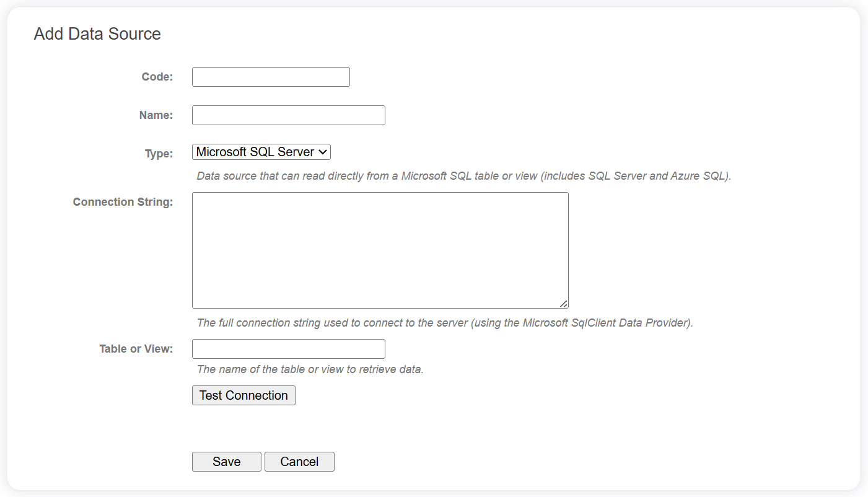This screenshot has width=868, height=497.
Task: Test the database connection
Action: coord(243,395)
